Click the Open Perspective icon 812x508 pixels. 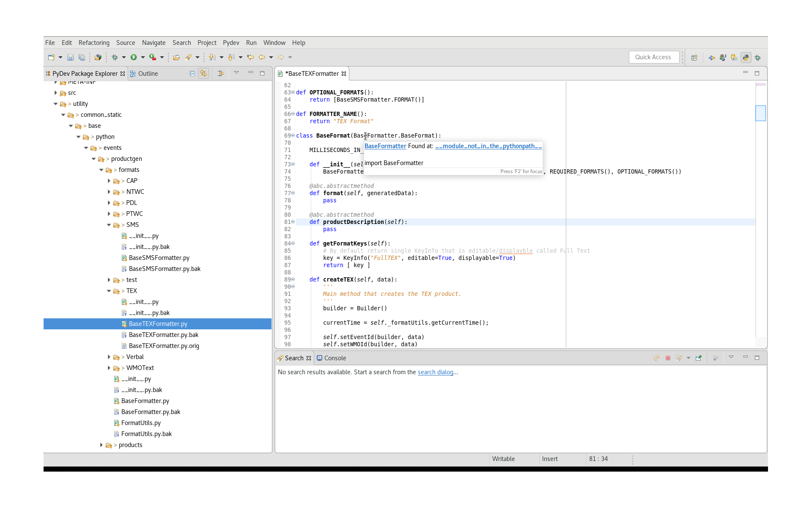pos(694,58)
